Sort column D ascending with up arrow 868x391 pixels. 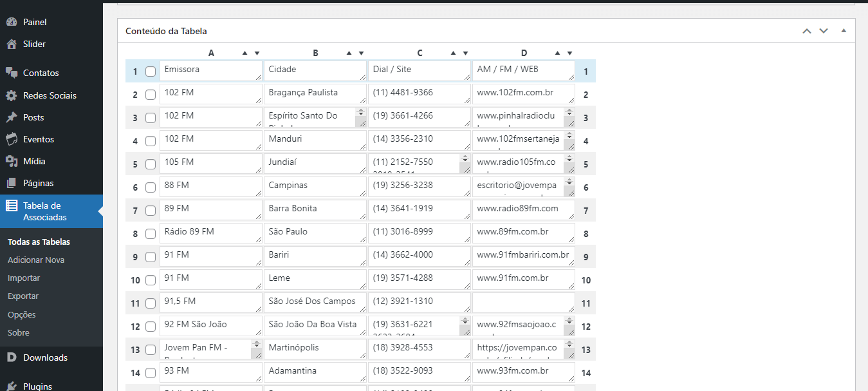(557, 53)
